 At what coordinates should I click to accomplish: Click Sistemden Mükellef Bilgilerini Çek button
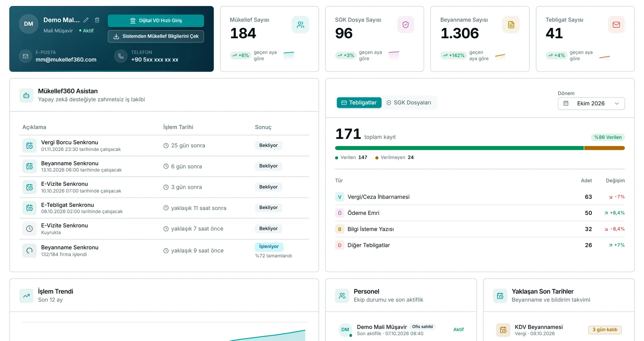coord(156,36)
